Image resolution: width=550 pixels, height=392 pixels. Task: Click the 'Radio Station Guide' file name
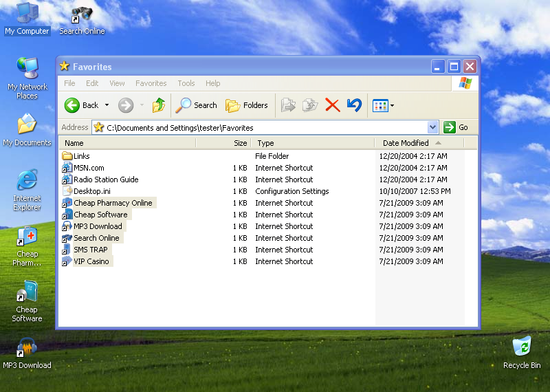[x=106, y=179]
